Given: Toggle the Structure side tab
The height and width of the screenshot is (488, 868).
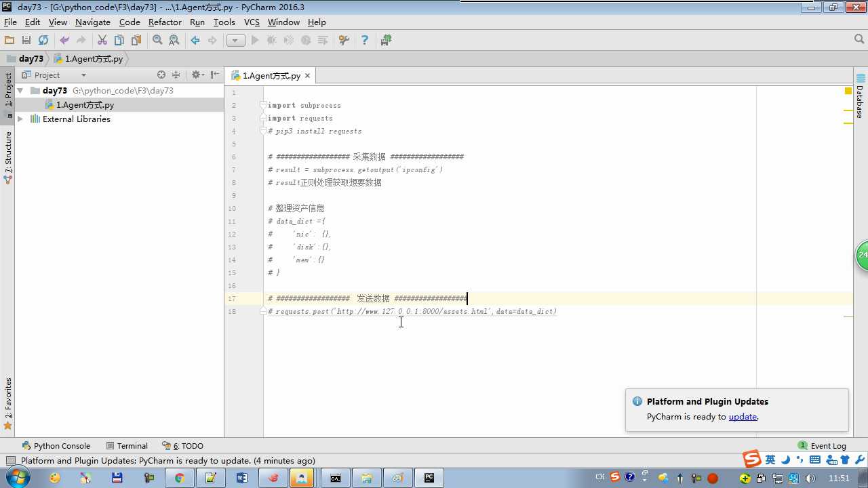Looking at the screenshot, I should (7, 157).
